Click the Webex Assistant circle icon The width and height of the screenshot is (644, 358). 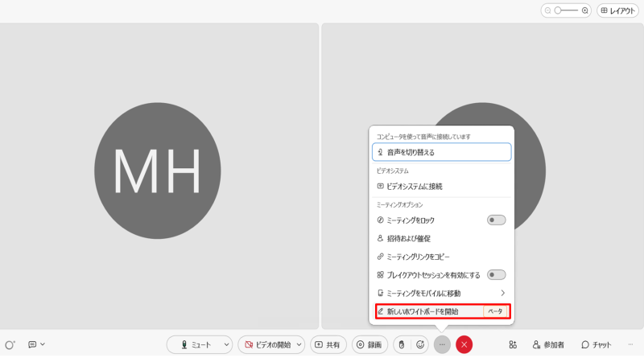pyautogui.click(x=10, y=344)
